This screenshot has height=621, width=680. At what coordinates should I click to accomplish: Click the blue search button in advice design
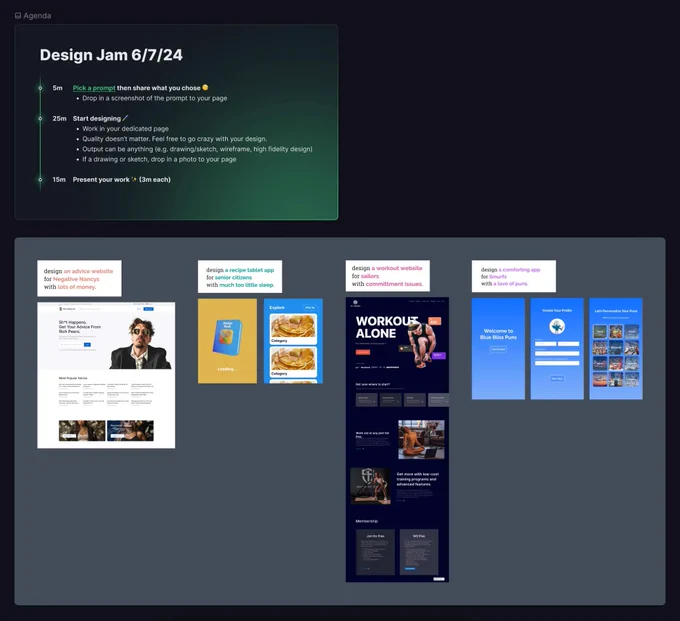pos(87,345)
